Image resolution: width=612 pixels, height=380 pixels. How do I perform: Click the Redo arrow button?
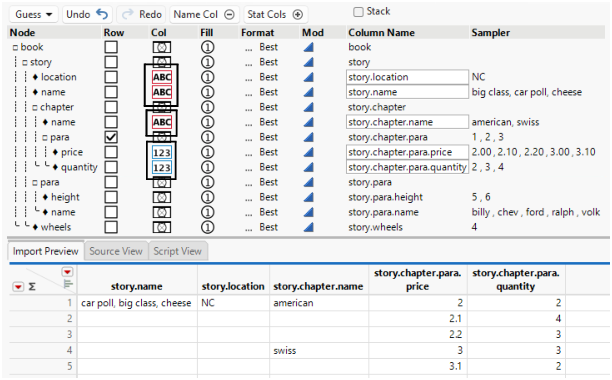click(141, 14)
